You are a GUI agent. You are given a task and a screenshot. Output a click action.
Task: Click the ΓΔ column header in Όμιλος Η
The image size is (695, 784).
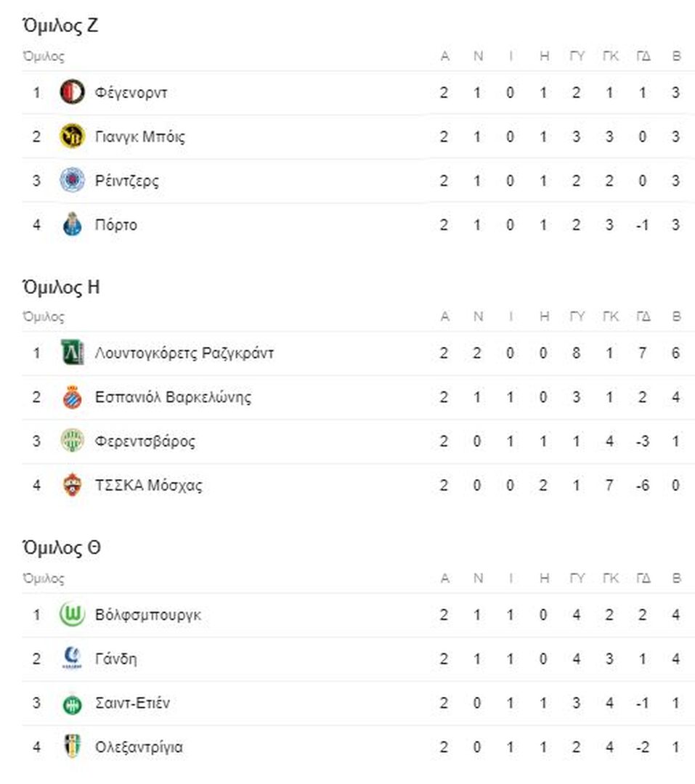643,317
